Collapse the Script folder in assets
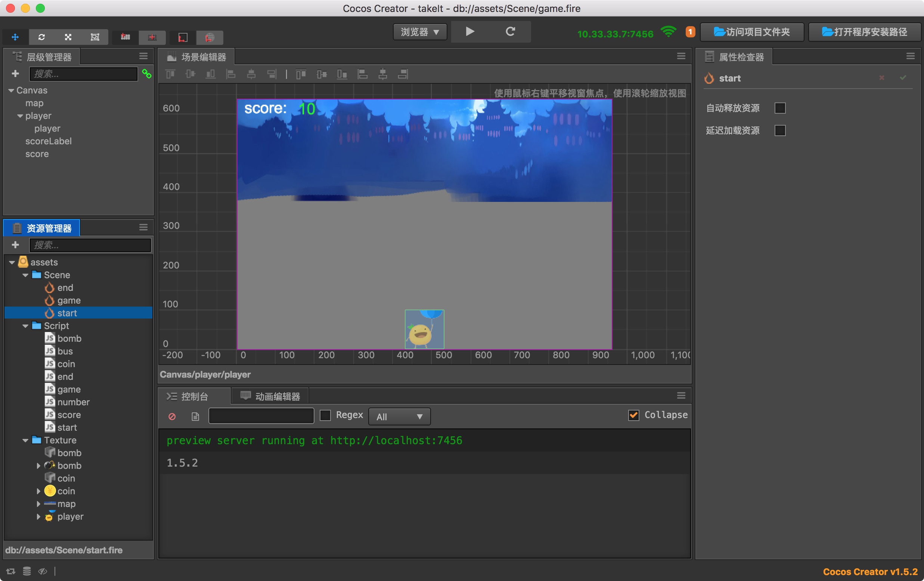 pyautogui.click(x=26, y=326)
